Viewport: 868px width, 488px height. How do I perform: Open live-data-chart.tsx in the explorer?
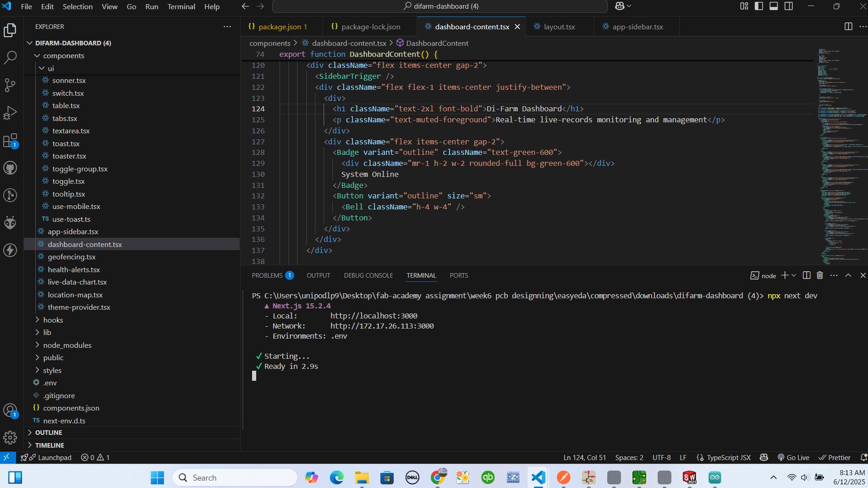(x=77, y=282)
